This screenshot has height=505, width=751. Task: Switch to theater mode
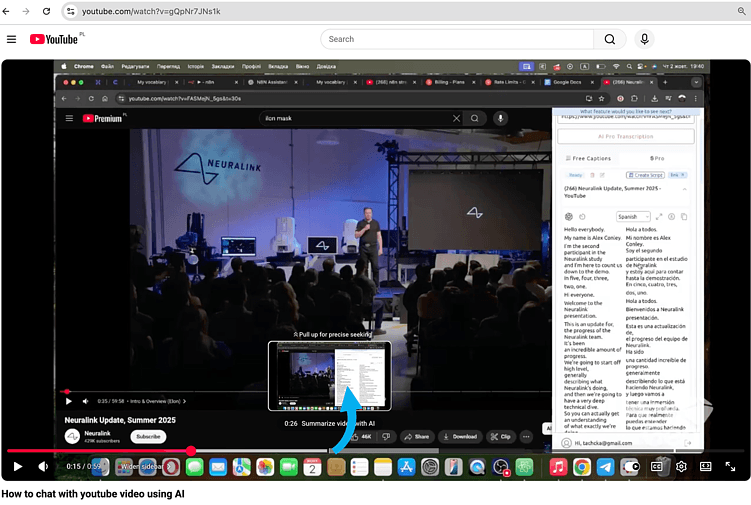click(x=705, y=466)
